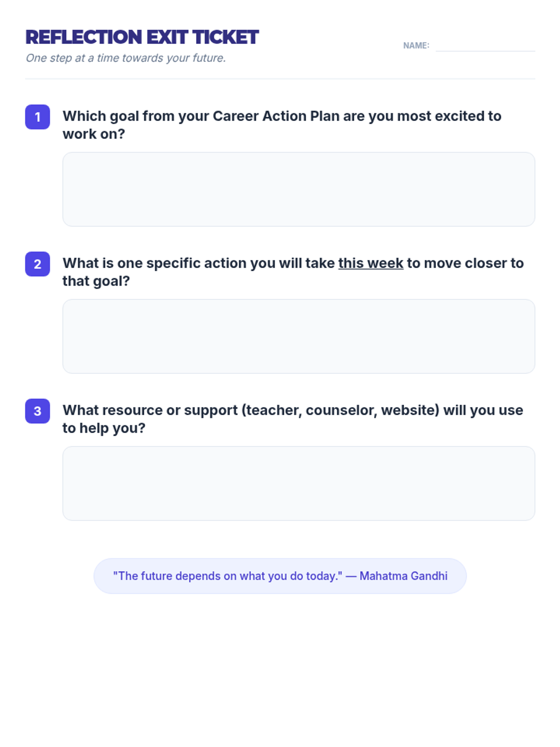Click 'work on?' in question 1
Image resolution: width=560 pixels, height=747 pixels.
(94, 134)
